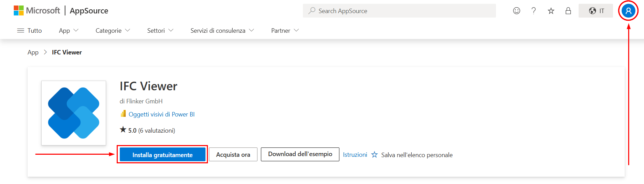The height and width of the screenshot is (184, 644).
Task: Click the user account profile icon
Action: tap(628, 11)
